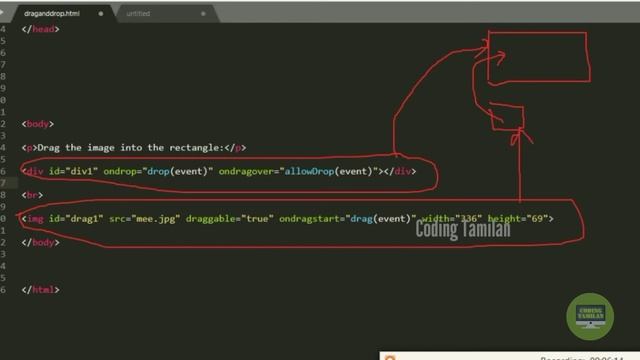Click the opening body tag line
The width and height of the screenshot is (640, 360).
[38, 124]
